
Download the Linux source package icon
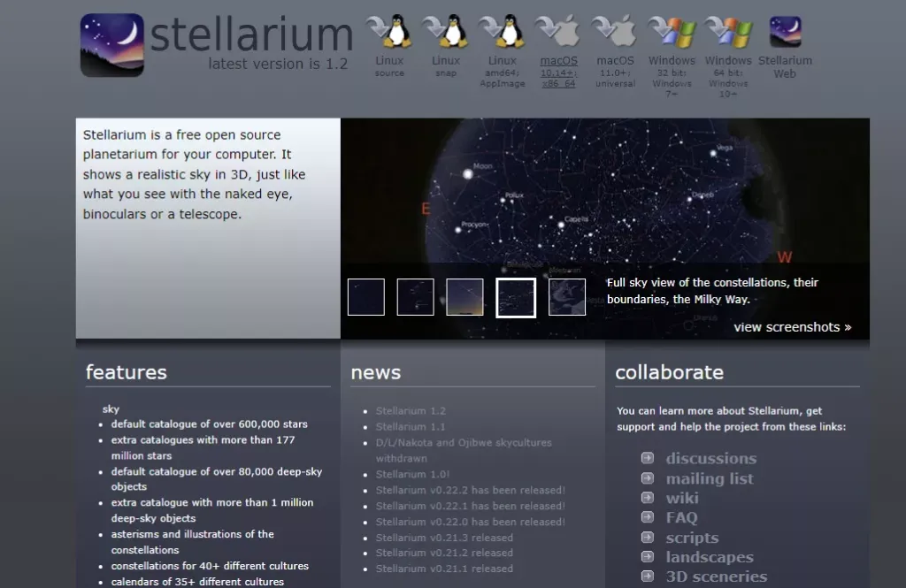[x=389, y=31]
